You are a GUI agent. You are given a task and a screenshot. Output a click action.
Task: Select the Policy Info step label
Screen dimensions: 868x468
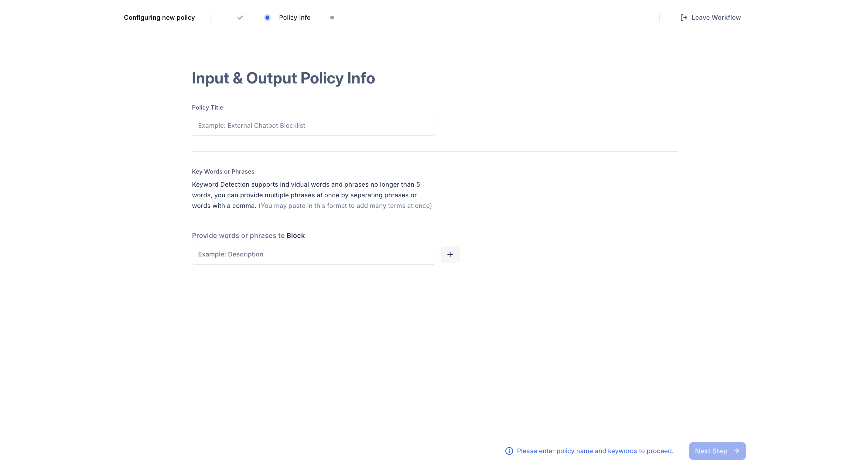[x=295, y=18]
